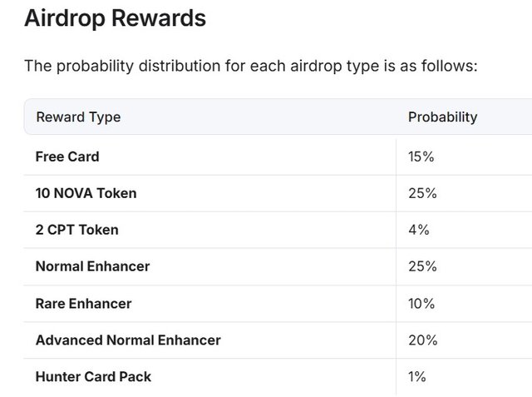Select the Reward Type column header
Viewport: 532px width, 397px height.
pyautogui.click(x=78, y=117)
